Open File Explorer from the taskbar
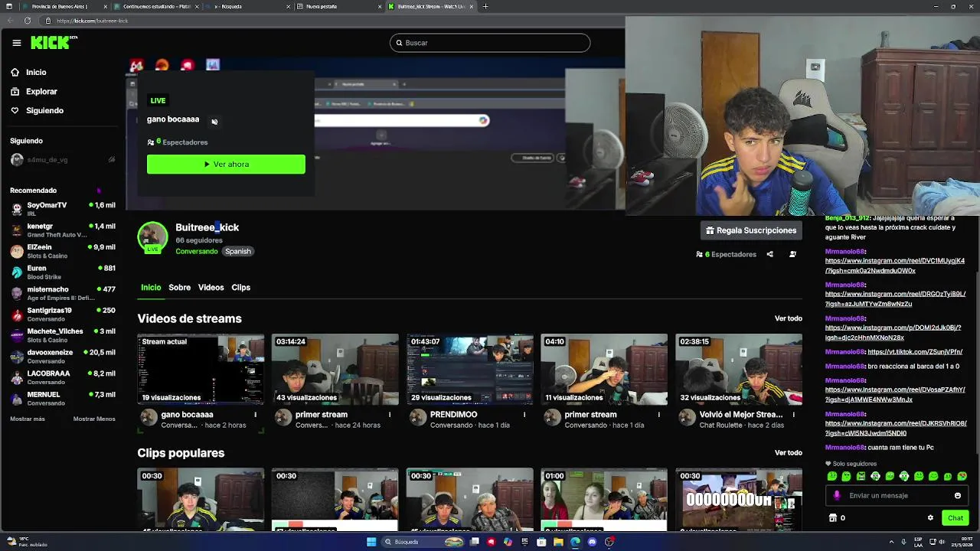980x551 pixels. pos(558,542)
